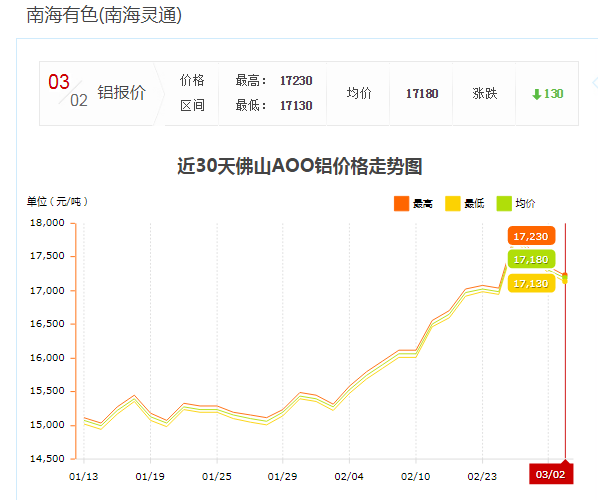Click the green 17,180 tooltip badge
Viewport: 598px width, 500px height.
point(531,259)
